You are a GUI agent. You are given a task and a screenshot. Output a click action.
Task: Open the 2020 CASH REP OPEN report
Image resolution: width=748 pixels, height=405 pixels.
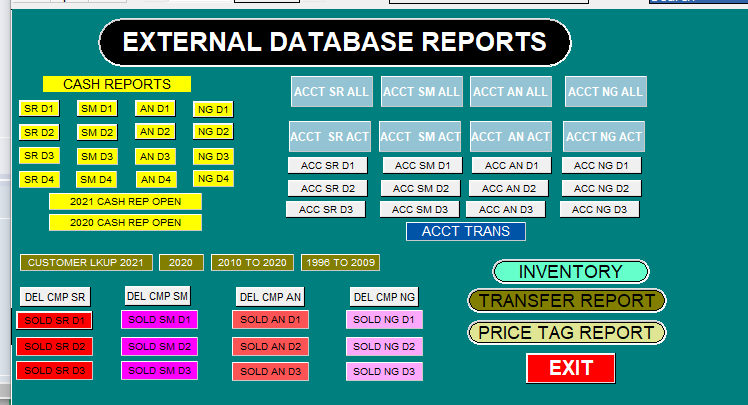pos(125,222)
